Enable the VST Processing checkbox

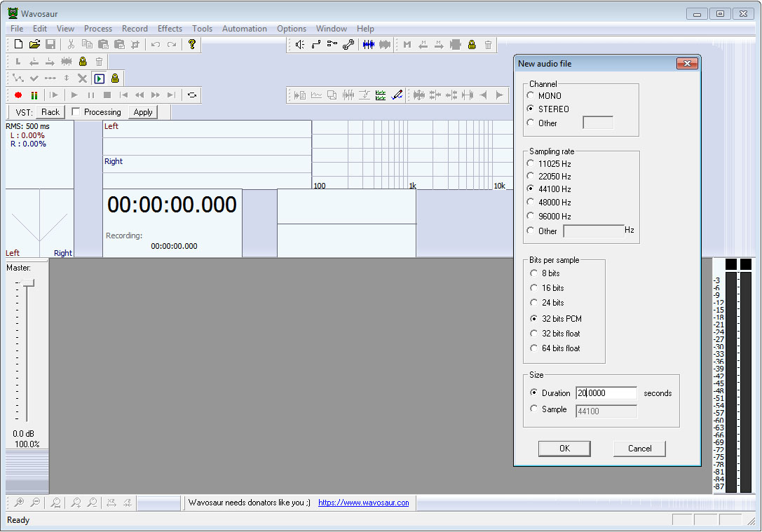(x=76, y=112)
